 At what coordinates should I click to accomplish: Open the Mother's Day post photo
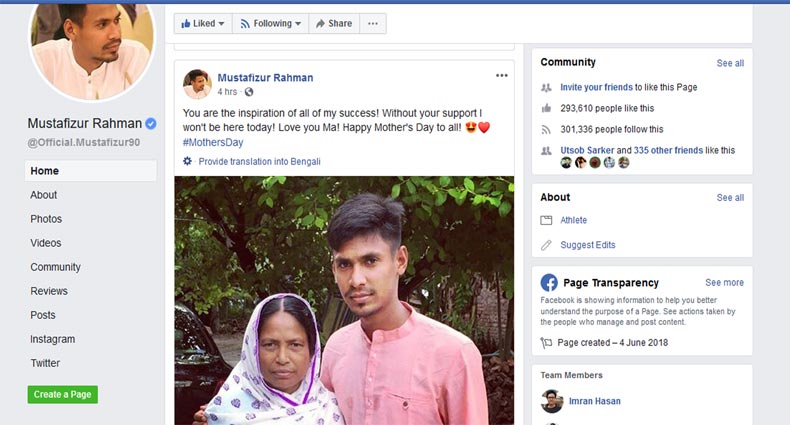pos(343,300)
